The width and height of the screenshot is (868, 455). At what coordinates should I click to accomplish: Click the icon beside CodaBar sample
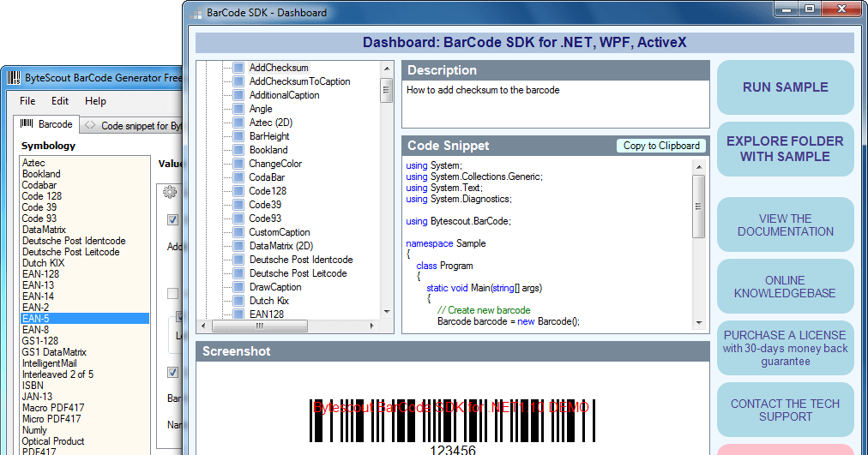tap(238, 177)
